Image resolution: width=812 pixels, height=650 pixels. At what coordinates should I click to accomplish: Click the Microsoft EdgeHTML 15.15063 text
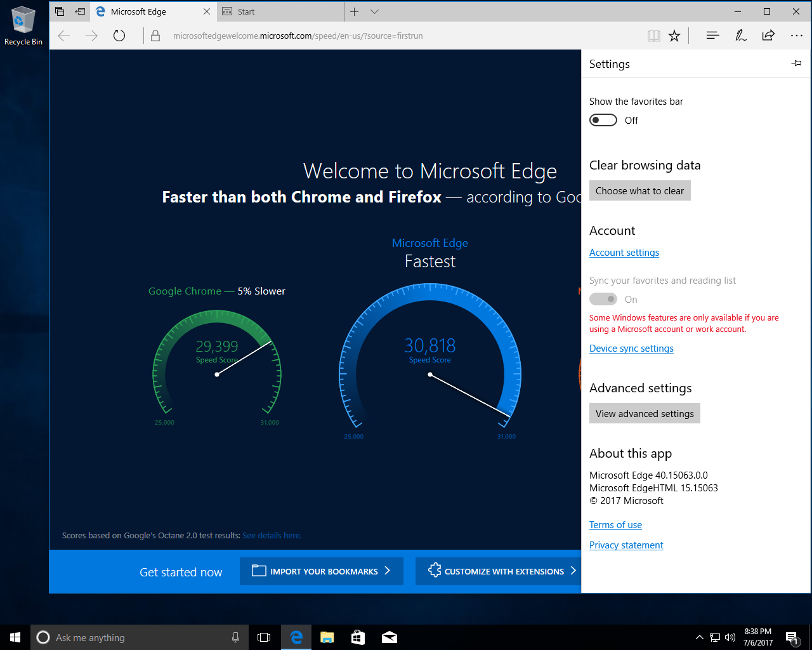(653, 488)
